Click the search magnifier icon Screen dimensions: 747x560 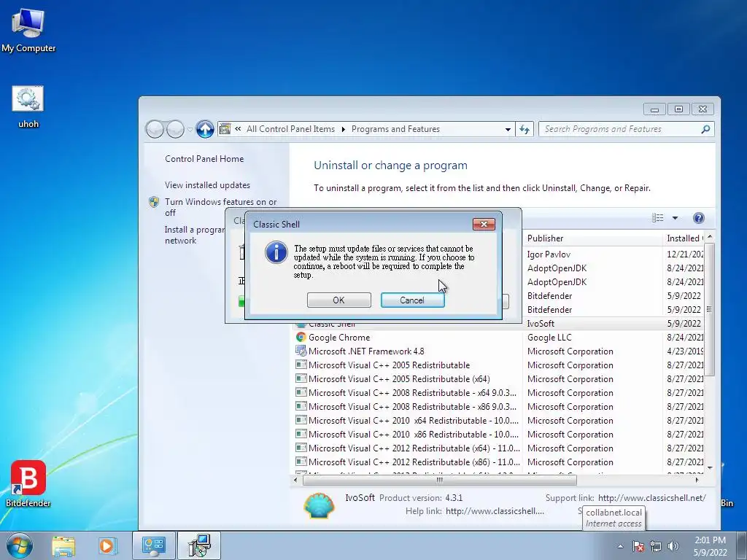[705, 129]
